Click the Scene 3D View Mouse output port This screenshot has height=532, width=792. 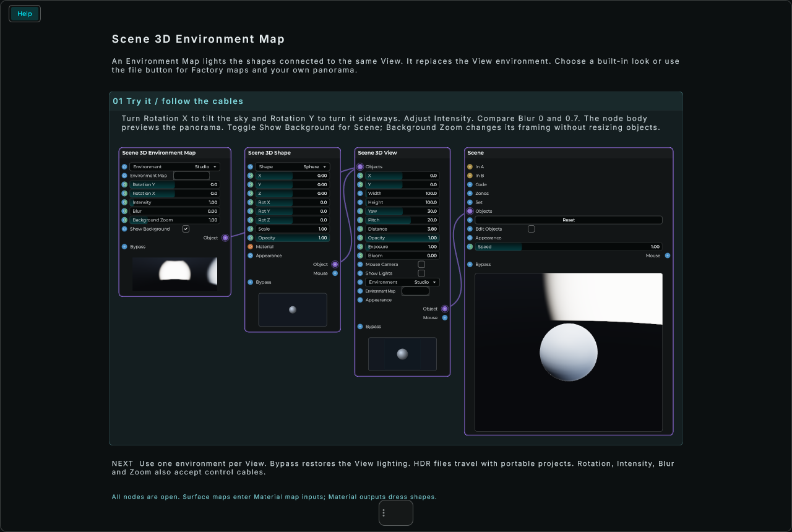click(444, 318)
